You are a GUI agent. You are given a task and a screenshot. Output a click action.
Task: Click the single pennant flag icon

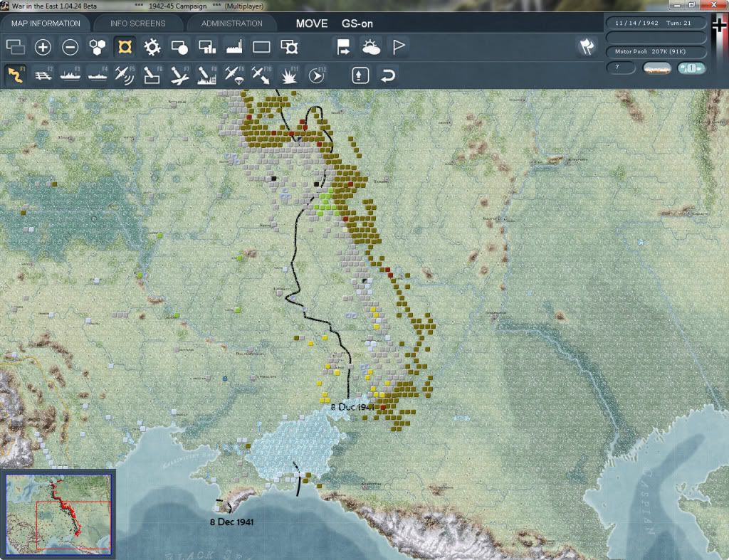[x=399, y=47]
